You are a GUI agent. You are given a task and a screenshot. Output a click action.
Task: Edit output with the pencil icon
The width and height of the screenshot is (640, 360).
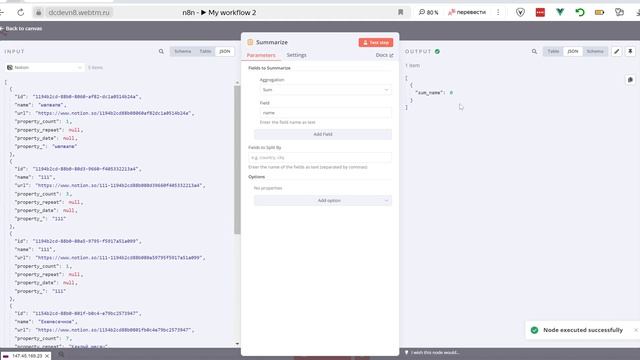tap(617, 51)
